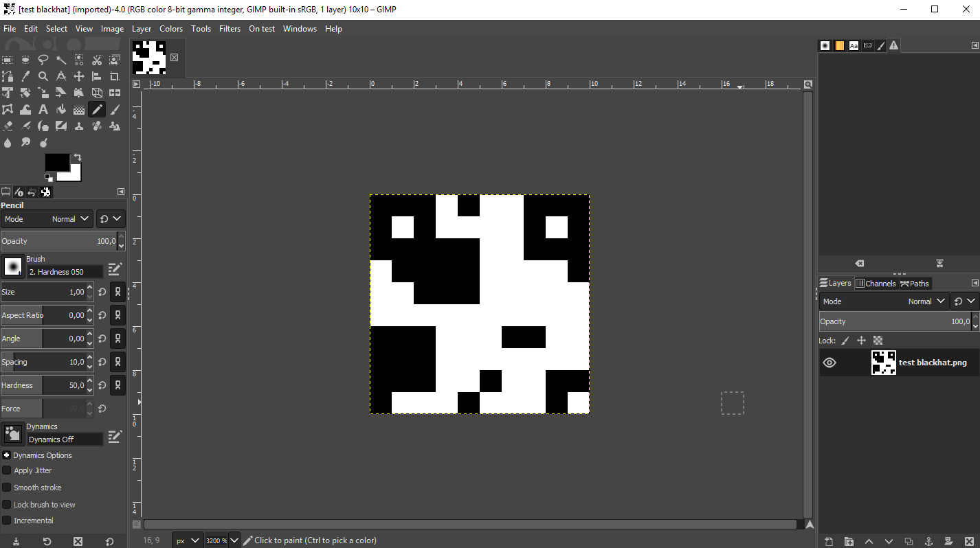Click the Layers Opacity slider
Screen dimensions: 980x548
click(x=894, y=321)
